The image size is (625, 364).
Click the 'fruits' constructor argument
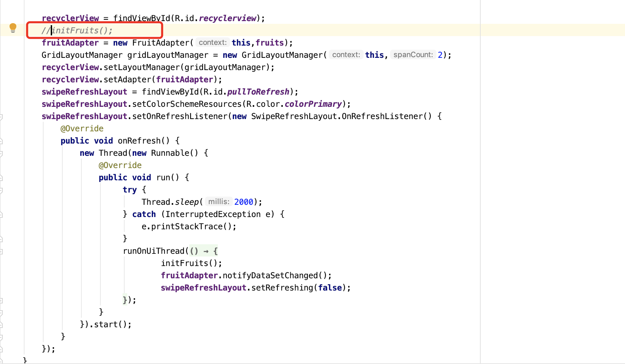270,43
